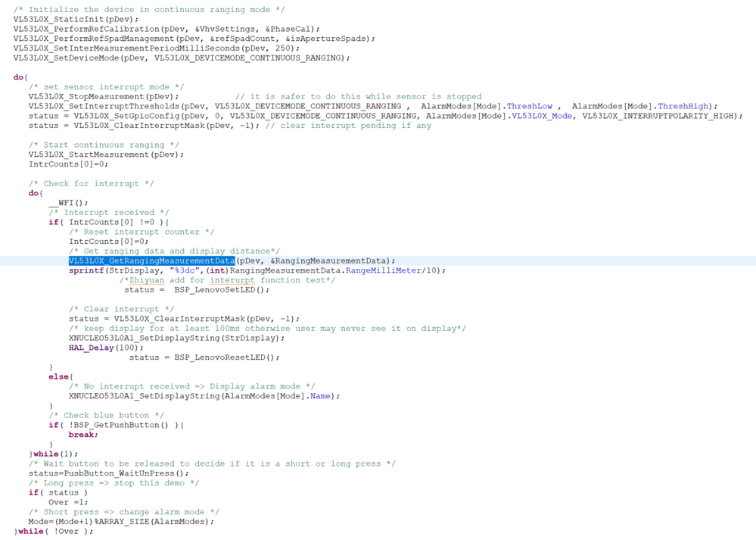The image size is (756, 540).
Task: Click the 'Initialize the device in continuous ranging mode' comment
Action: (149, 10)
